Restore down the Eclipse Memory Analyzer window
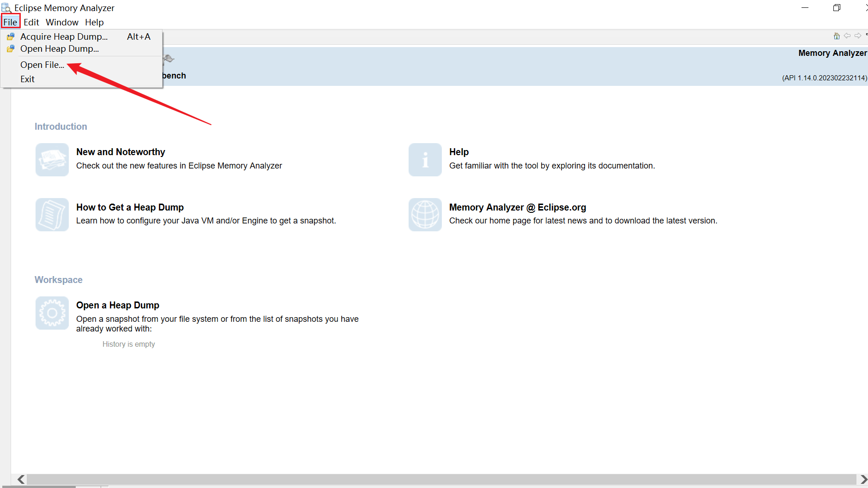The image size is (868, 488). (837, 8)
